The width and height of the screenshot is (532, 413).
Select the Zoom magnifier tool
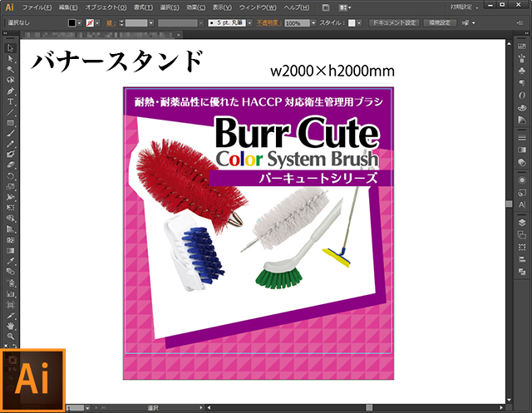[10, 337]
